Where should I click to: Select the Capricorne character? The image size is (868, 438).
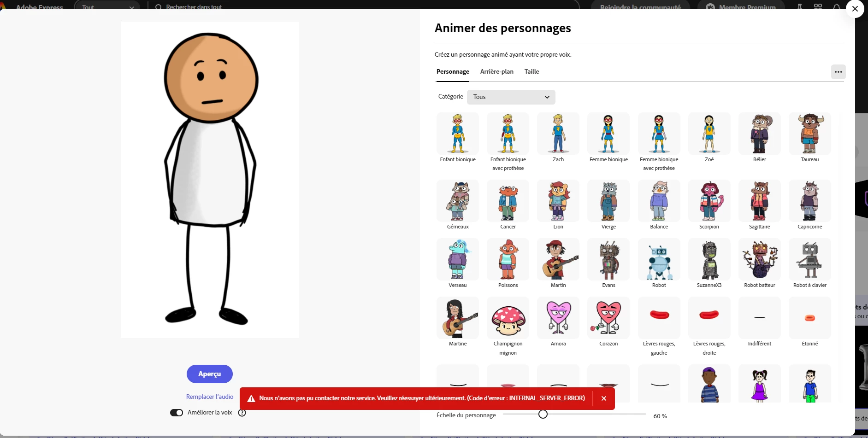click(810, 201)
